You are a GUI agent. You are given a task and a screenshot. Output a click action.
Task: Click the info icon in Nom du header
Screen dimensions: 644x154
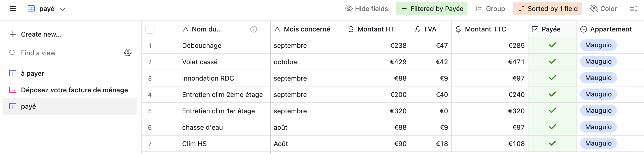pos(253,29)
